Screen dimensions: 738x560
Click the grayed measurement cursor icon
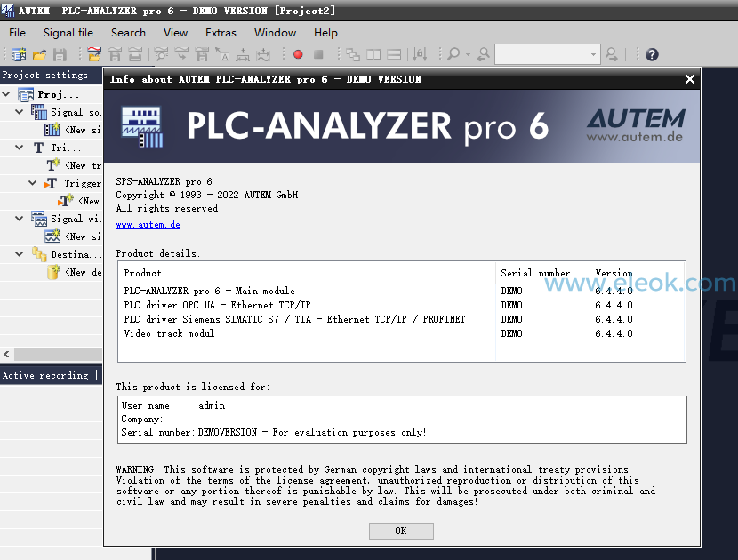pyautogui.click(x=243, y=54)
